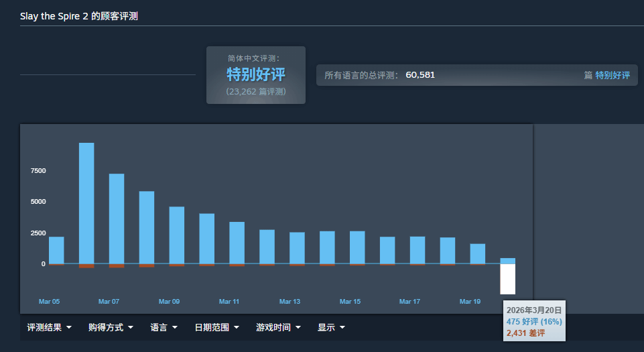Open the 评测结果 filter dropdown
644x352 pixels.
(49, 328)
